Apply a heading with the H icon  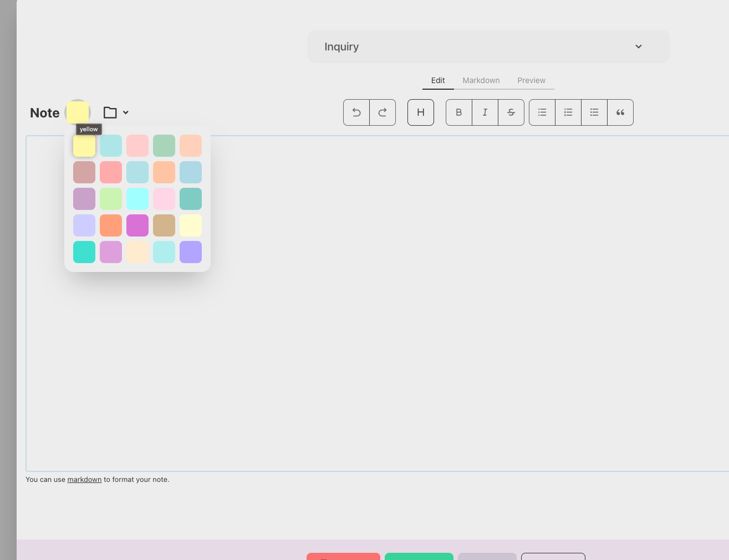point(420,112)
